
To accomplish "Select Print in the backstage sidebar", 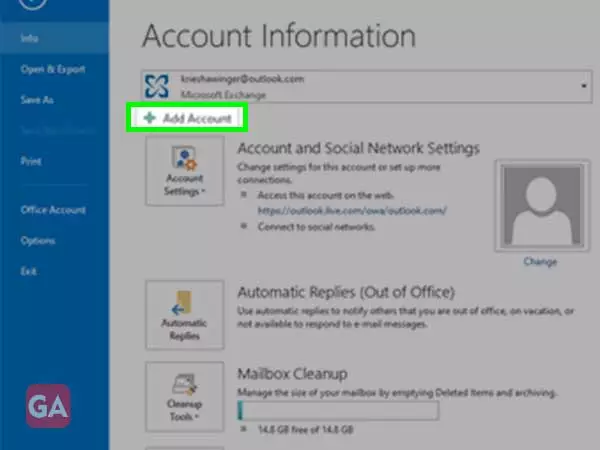I will 31,161.
